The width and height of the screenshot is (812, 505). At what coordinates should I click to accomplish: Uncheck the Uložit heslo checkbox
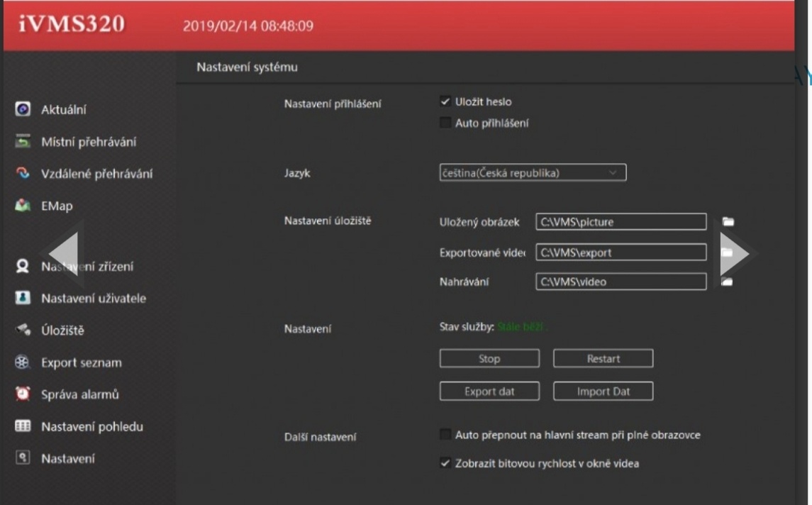click(445, 102)
